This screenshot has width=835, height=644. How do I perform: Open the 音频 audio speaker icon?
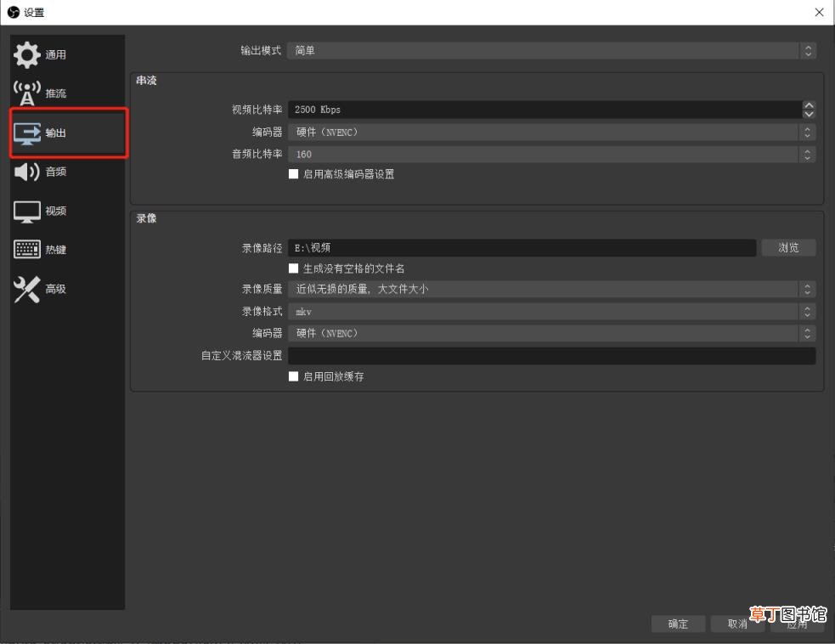(26, 172)
